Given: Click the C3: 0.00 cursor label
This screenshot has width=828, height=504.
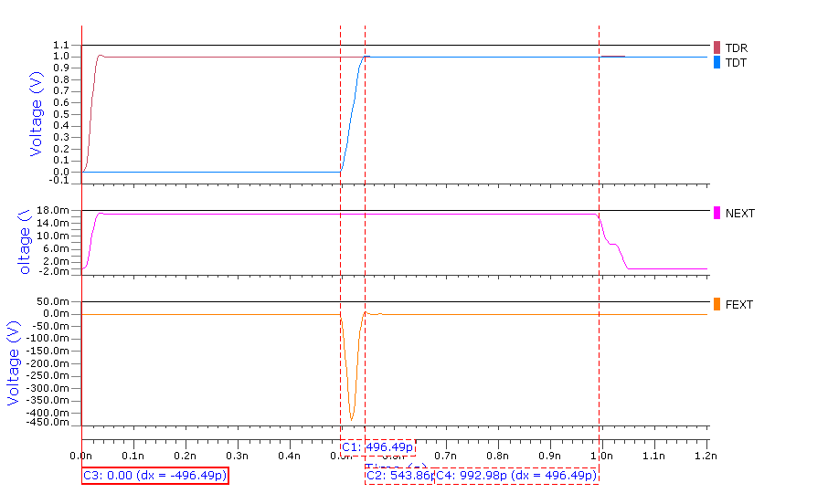Looking at the screenshot, I should 154,476.
